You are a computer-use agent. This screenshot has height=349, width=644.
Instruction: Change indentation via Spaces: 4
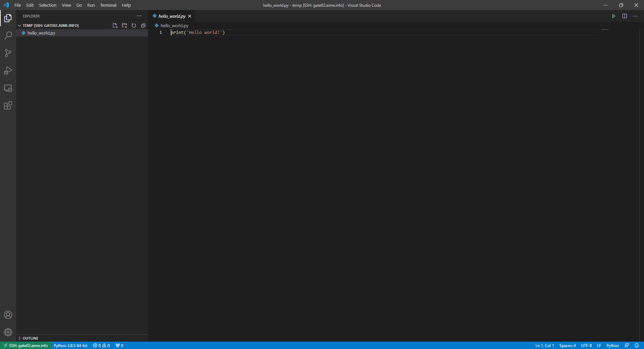click(x=567, y=345)
